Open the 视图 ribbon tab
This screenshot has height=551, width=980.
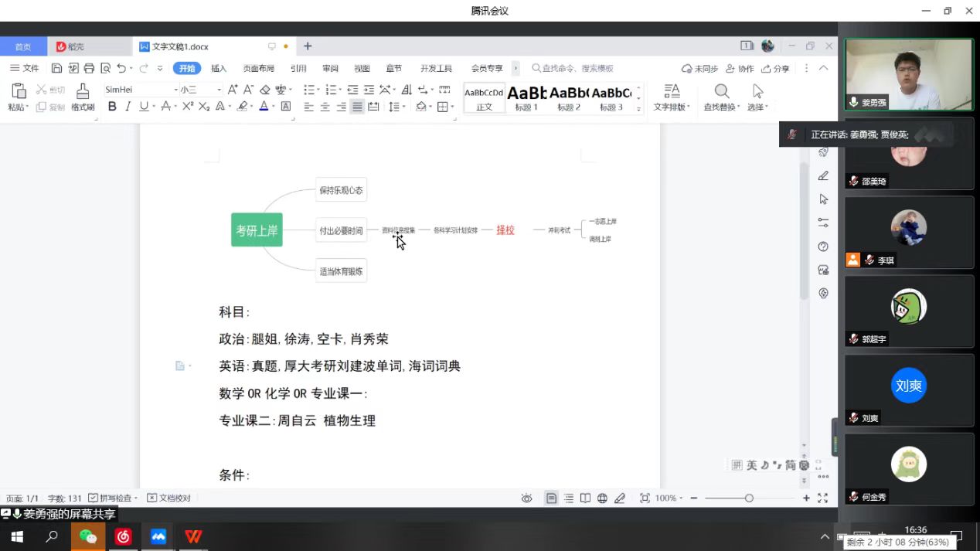pyautogui.click(x=362, y=68)
